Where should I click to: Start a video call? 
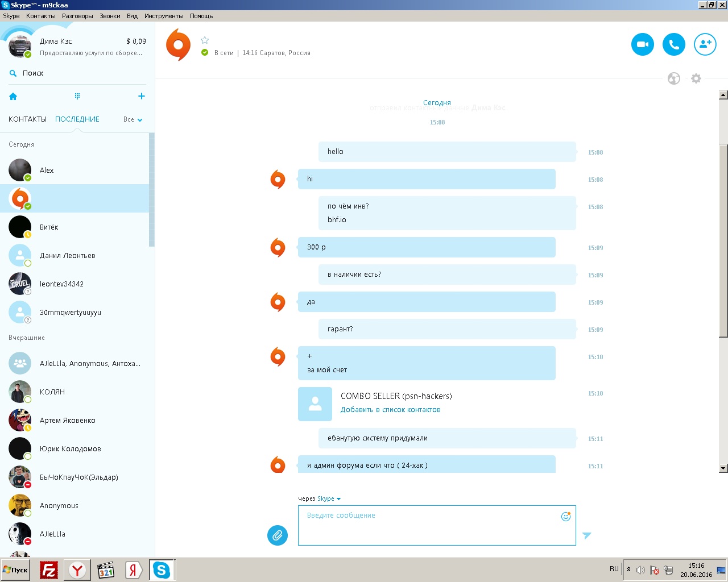point(643,44)
